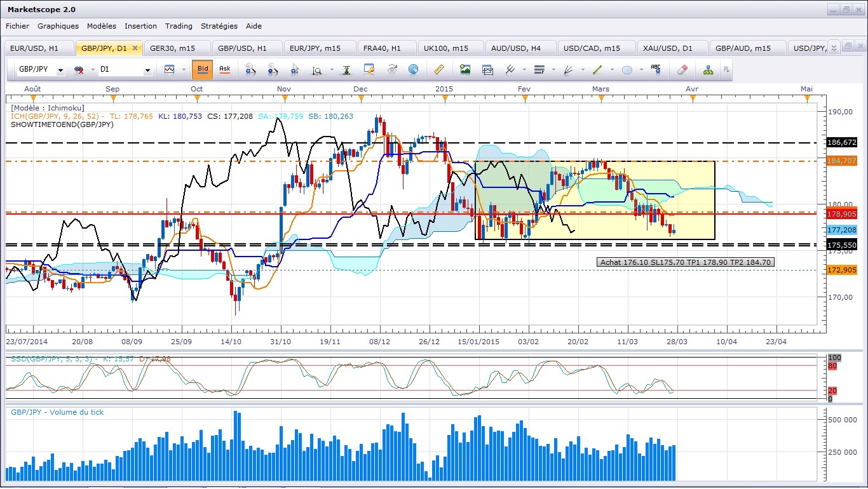The height and width of the screenshot is (489, 868).
Task: Select the ruler measurement tool
Action: pyautogui.click(x=438, y=69)
